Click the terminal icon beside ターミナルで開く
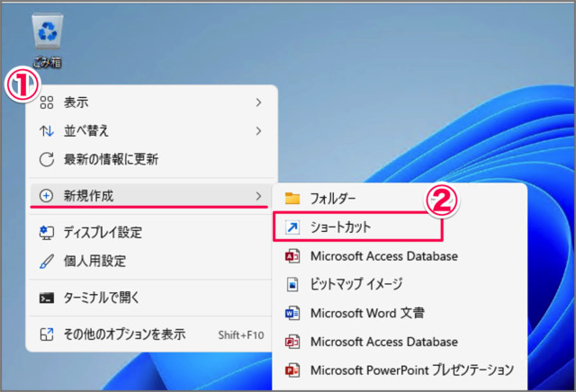576x392 pixels. 47,298
